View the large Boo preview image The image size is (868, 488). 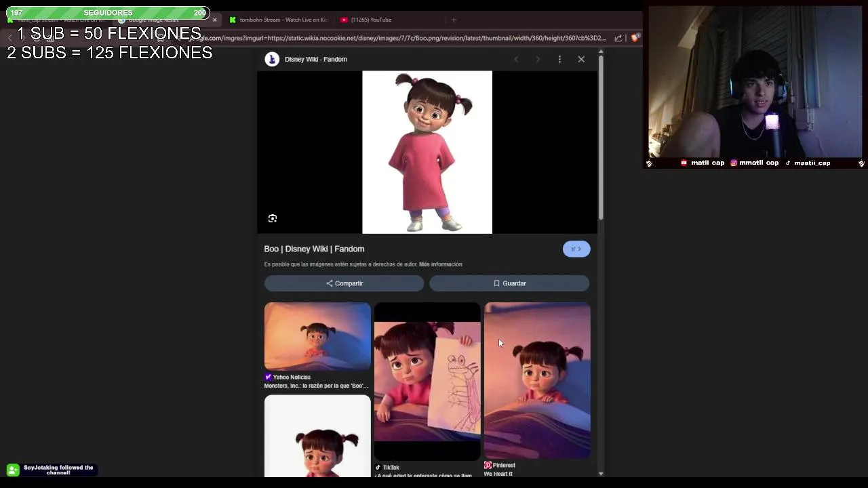coord(427,152)
